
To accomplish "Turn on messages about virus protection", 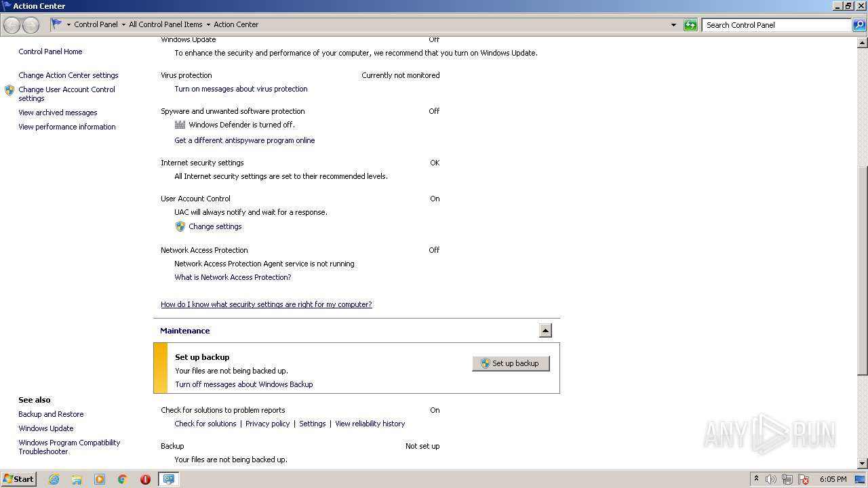I will pyautogui.click(x=241, y=89).
